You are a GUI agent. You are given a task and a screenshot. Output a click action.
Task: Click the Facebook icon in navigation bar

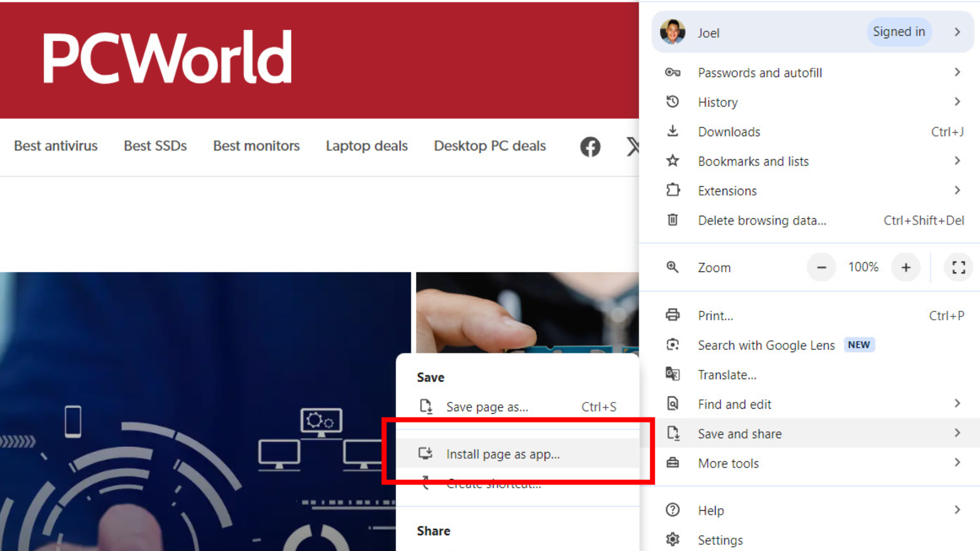click(x=590, y=147)
